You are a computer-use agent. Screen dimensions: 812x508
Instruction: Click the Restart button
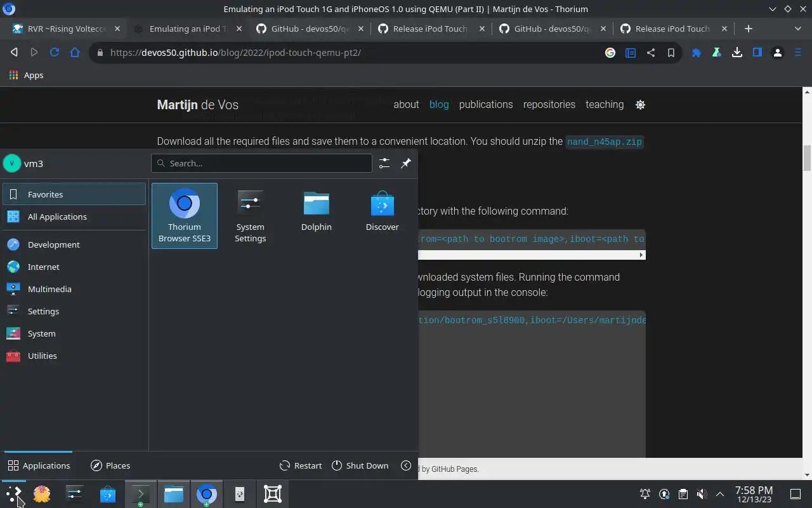pyautogui.click(x=301, y=465)
